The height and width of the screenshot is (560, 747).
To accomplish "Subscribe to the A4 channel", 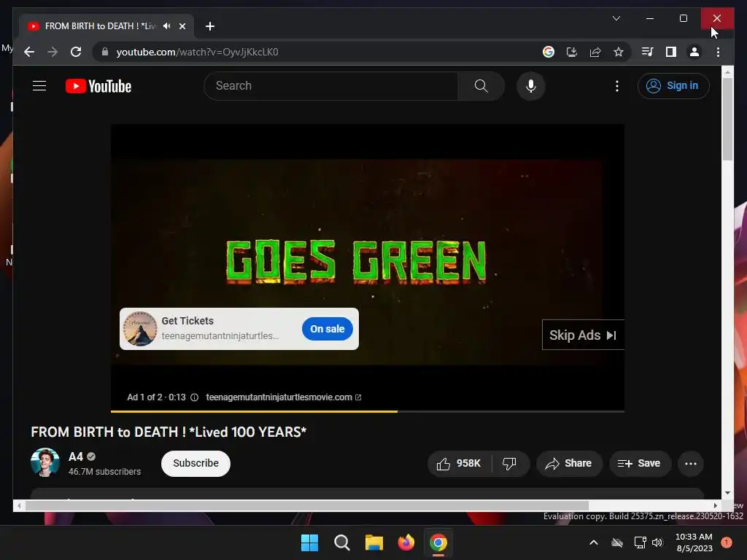I will 196,463.
